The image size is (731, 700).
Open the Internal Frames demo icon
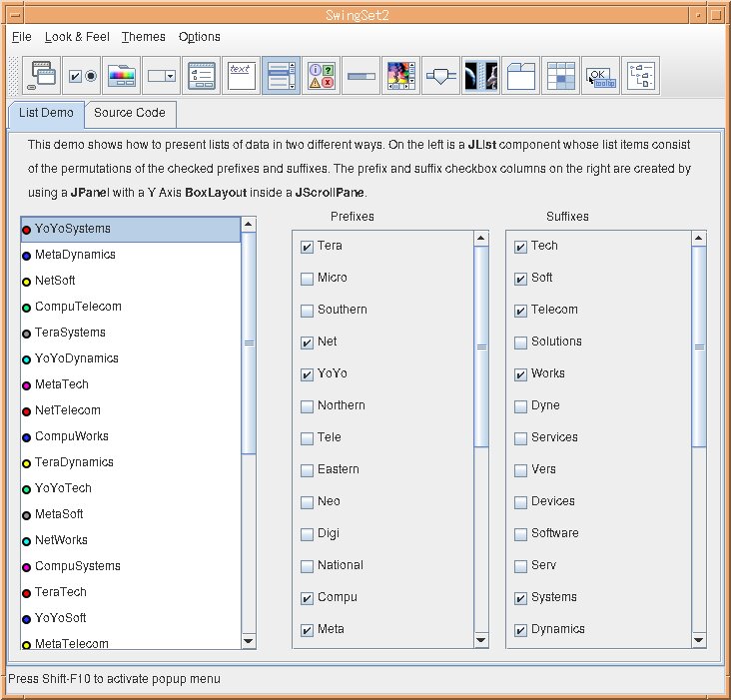[x=42, y=75]
